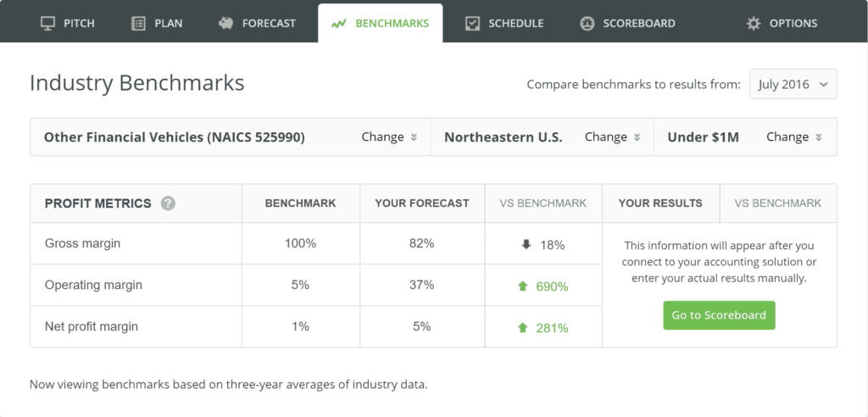The width and height of the screenshot is (868, 417).
Task: Click the green 690% operating margin indicator
Action: (x=542, y=286)
